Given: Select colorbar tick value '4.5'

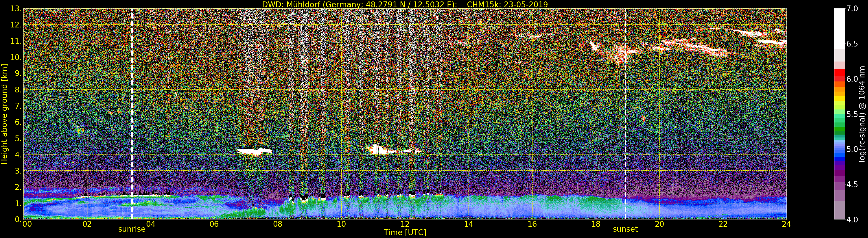Looking at the screenshot, I should (x=852, y=185).
